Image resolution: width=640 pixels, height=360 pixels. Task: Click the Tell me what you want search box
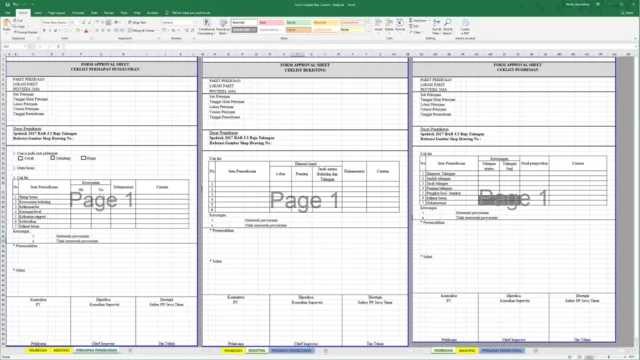click(x=191, y=13)
